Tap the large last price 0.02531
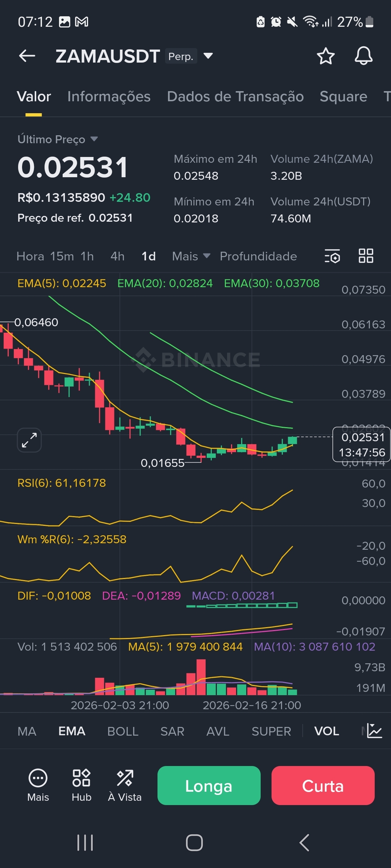 (73, 167)
